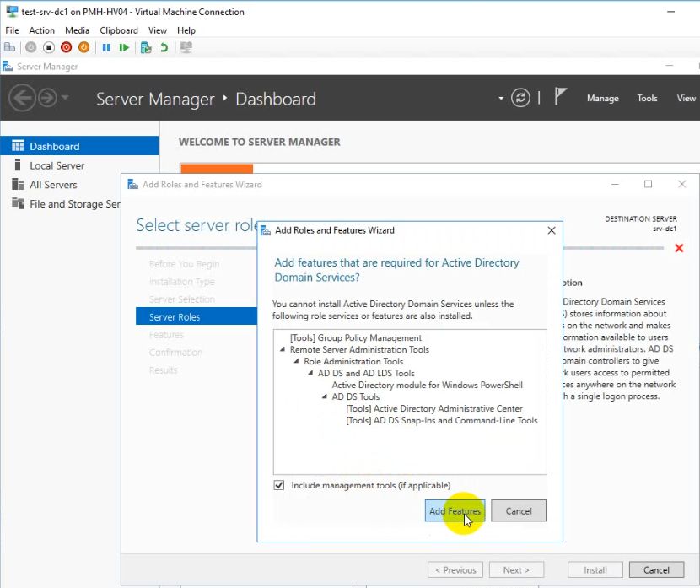Click the Dashboard grid icon in sidebar
This screenshot has height=588, width=700.
coord(18,146)
